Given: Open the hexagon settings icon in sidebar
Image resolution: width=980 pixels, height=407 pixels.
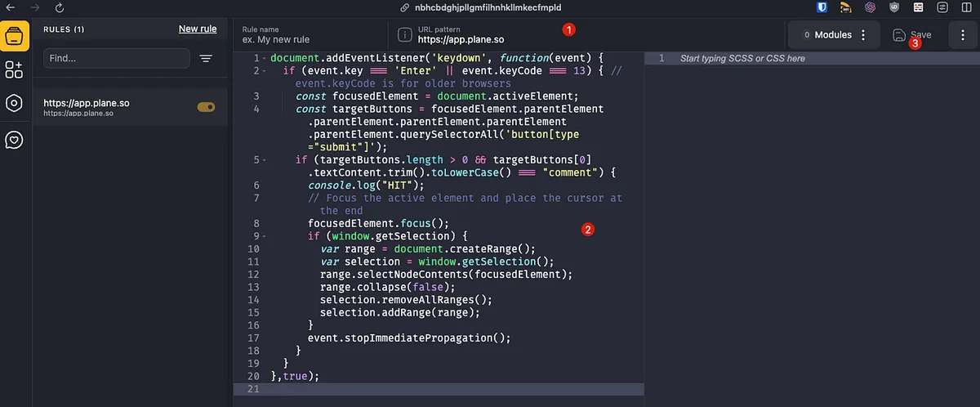Looking at the screenshot, I should [14, 103].
